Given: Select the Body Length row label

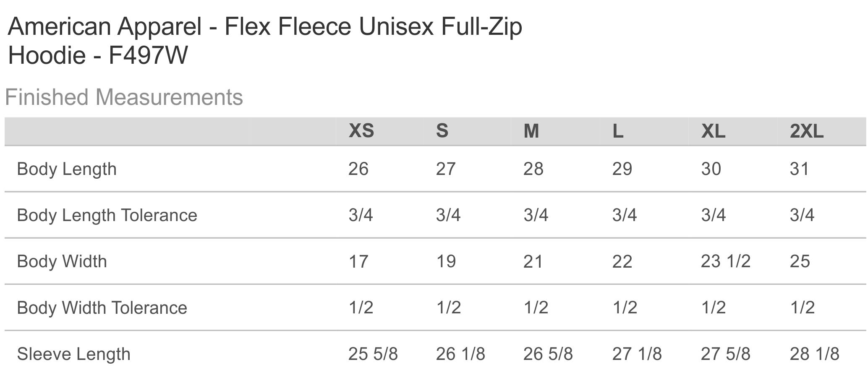Looking at the screenshot, I should [x=67, y=169].
